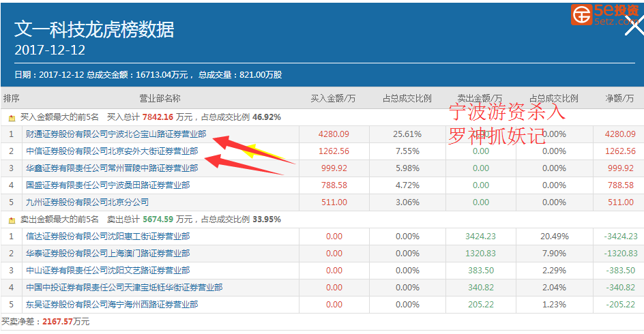Select net amount -383.50 cell

pyautogui.click(x=621, y=271)
